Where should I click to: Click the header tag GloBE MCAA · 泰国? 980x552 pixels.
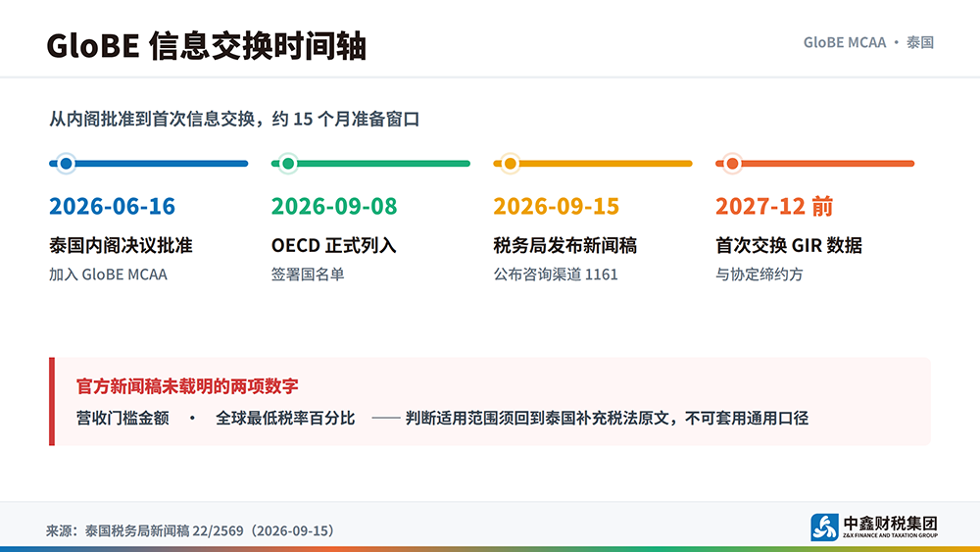(x=868, y=42)
